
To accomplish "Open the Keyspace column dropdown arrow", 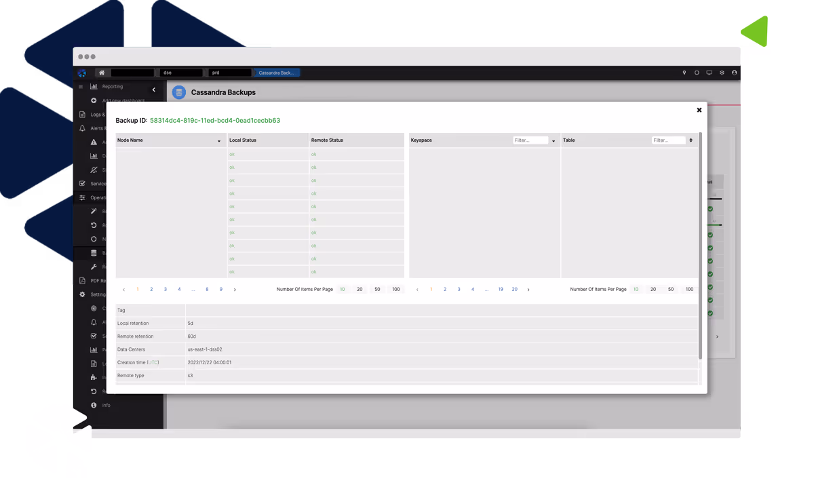I will (x=554, y=141).
